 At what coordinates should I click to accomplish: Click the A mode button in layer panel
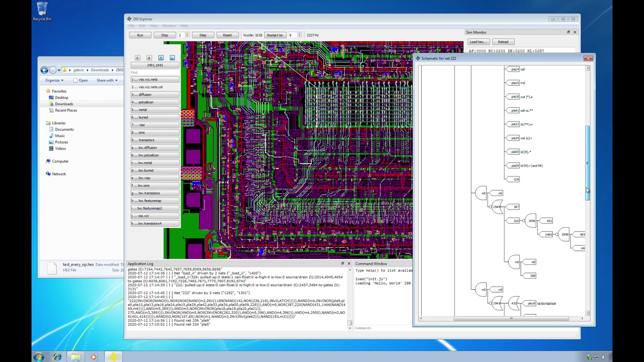[x=149, y=58]
